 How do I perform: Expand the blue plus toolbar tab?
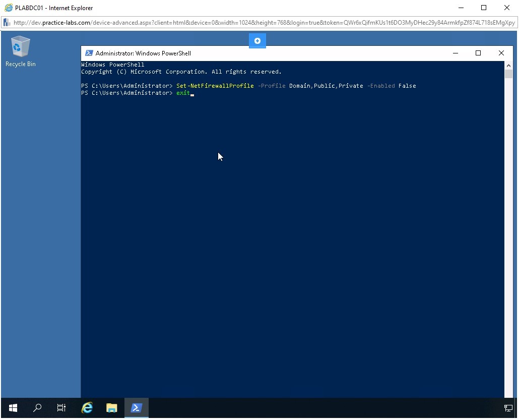pos(257,41)
